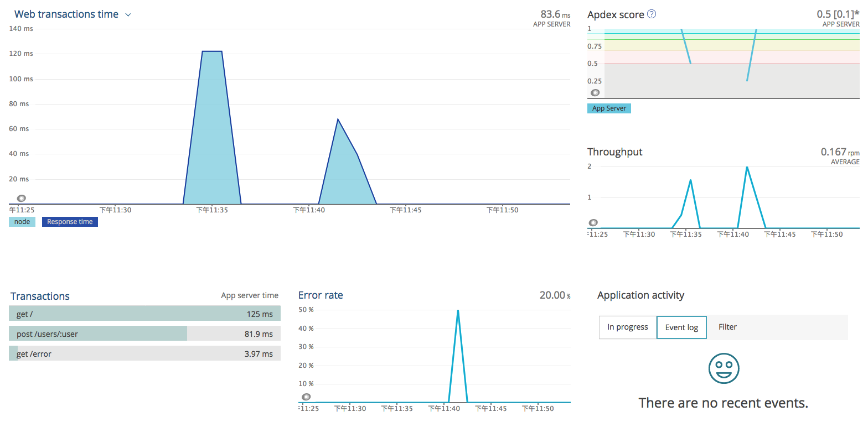Click the grey oval icon in Error rate chart
Viewport: 868px width, 427px height.
306,397
